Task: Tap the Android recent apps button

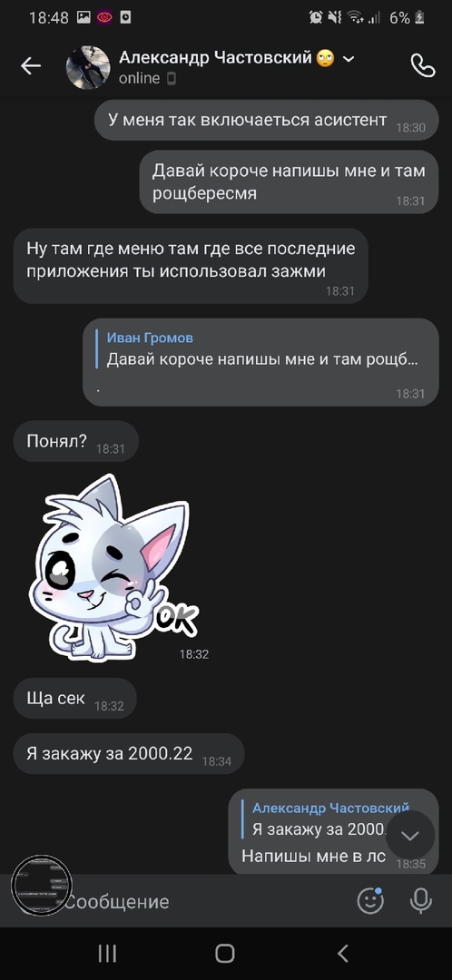Action: [107, 953]
